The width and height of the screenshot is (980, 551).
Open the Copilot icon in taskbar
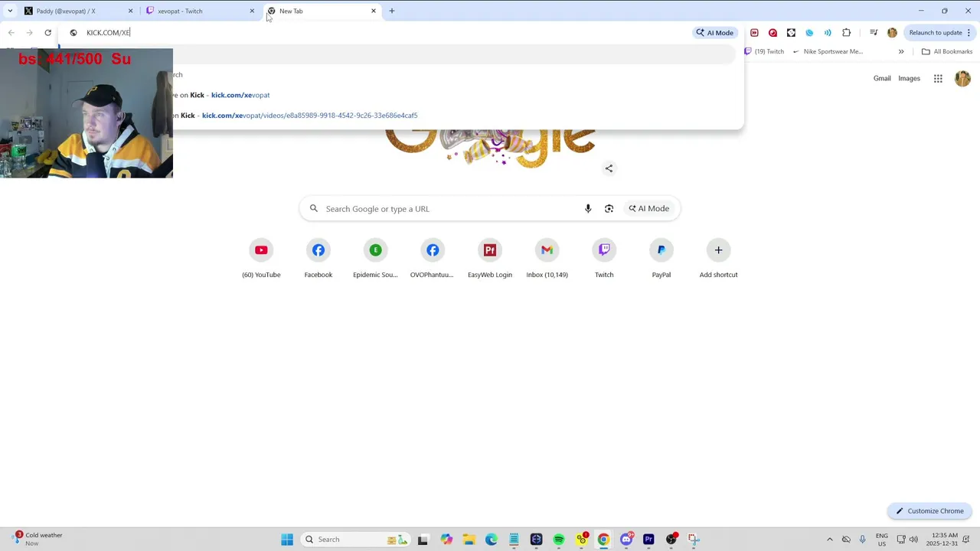click(446, 540)
